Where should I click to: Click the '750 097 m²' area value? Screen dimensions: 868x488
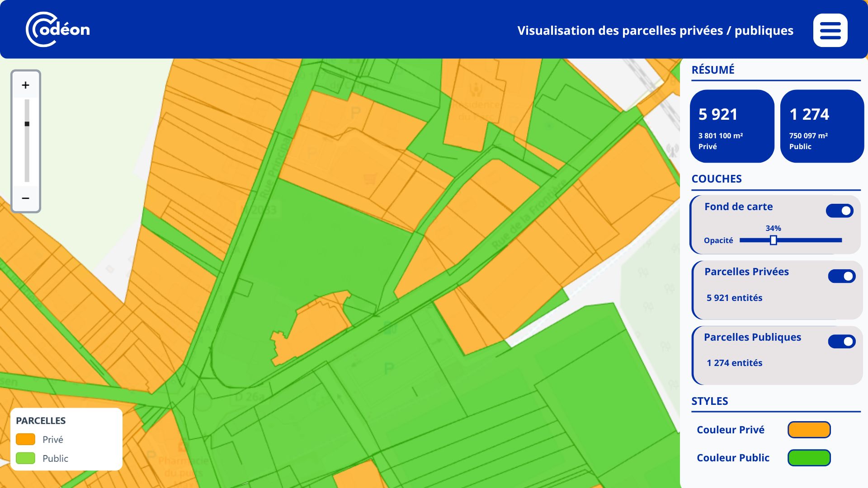808,136
